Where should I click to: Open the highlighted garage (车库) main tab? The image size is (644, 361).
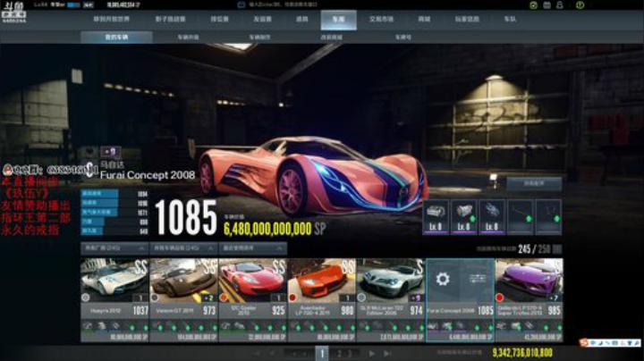pyautogui.click(x=338, y=20)
